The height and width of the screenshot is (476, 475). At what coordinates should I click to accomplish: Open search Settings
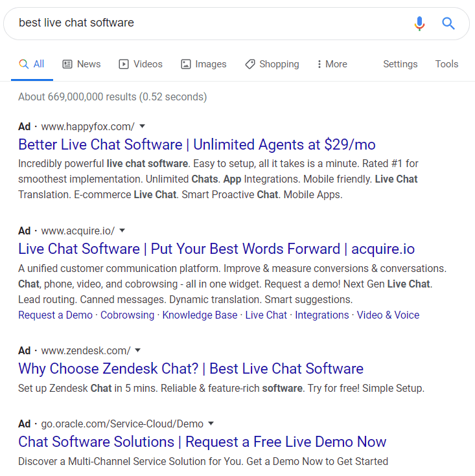[x=400, y=64]
